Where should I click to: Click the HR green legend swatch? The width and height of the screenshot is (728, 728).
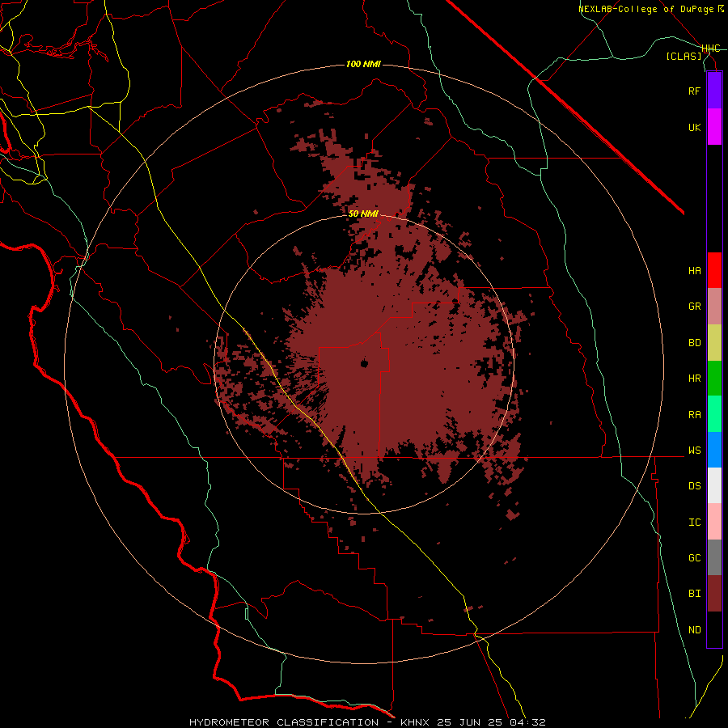(x=714, y=379)
